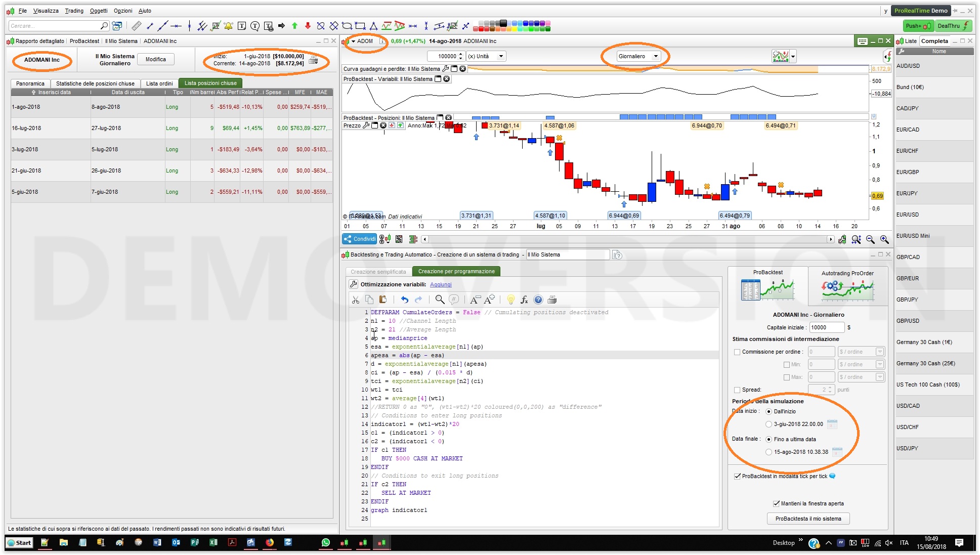Click the alert bell icon
Screen dimensions: 980x555
(229, 26)
